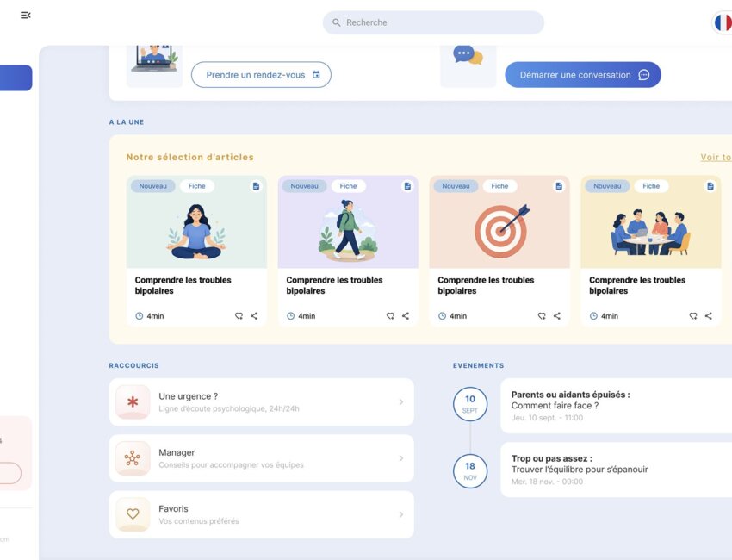Image resolution: width=732 pixels, height=560 pixels.
Task: Click the Prendre un rendez-vous button
Action: pyautogui.click(x=261, y=75)
